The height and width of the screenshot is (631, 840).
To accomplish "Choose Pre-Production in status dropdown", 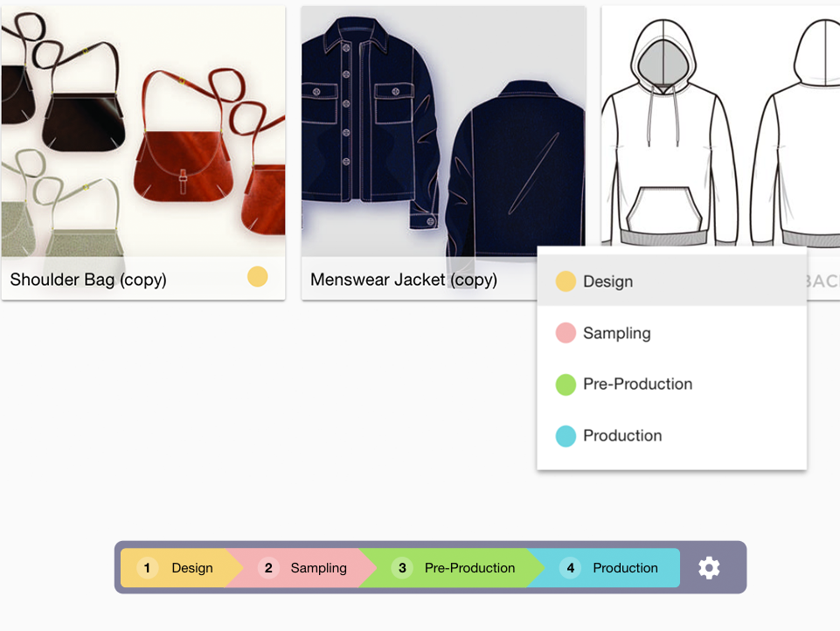I will [672, 384].
